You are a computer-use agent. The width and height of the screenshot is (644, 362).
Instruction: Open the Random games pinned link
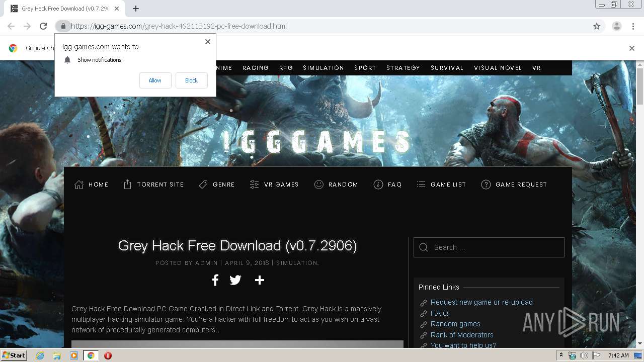455,324
